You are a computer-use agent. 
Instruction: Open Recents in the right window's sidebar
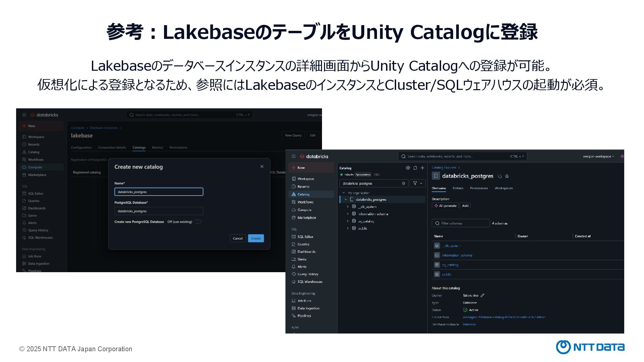311,187
